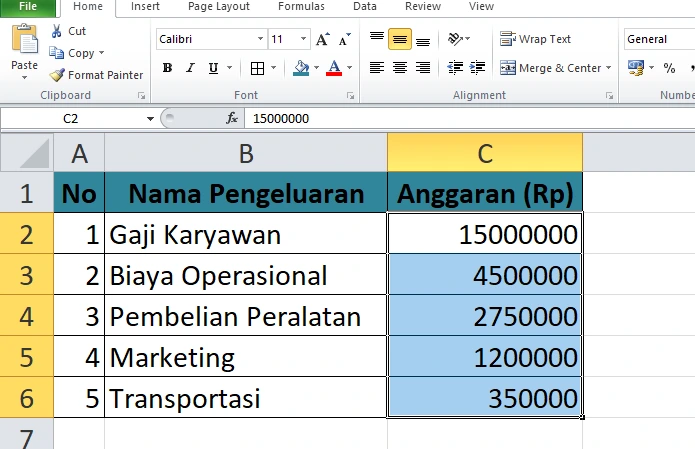The image size is (695, 449).
Task: Align text right in Alignment group
Action: click(x=423, y=67)
